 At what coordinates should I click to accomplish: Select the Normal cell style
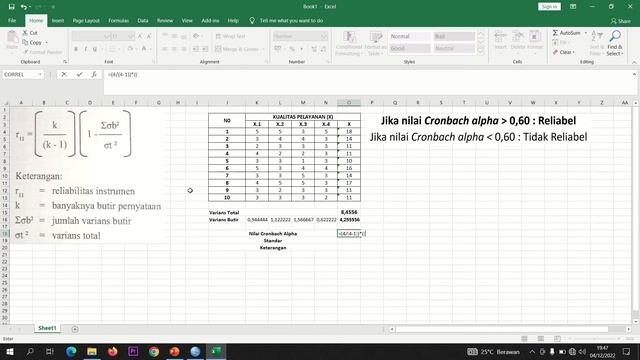point(409,36)
